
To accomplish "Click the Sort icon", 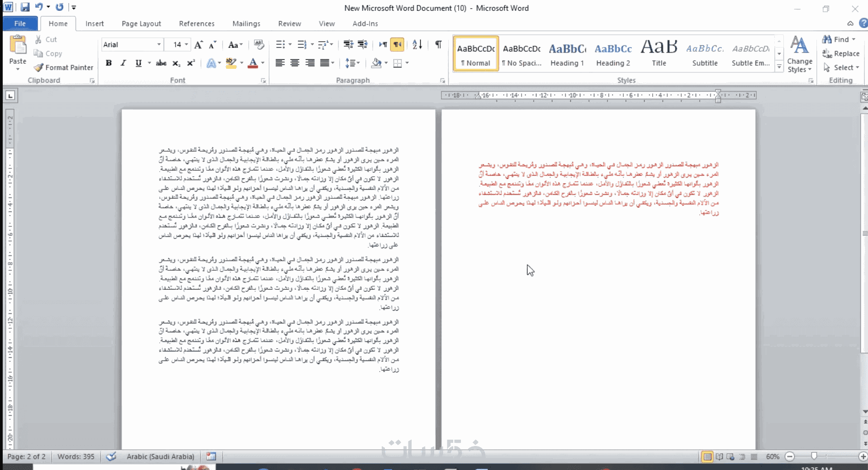I will tap(417, 44).
